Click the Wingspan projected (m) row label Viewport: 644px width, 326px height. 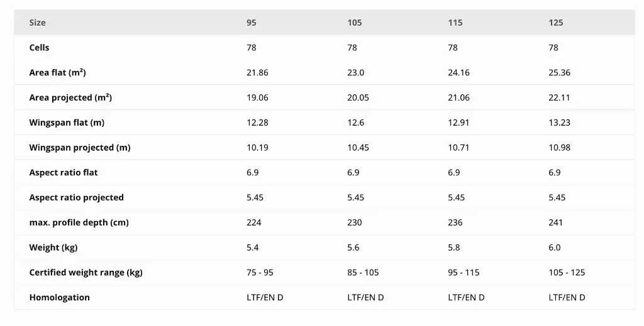tap(80, 148)
